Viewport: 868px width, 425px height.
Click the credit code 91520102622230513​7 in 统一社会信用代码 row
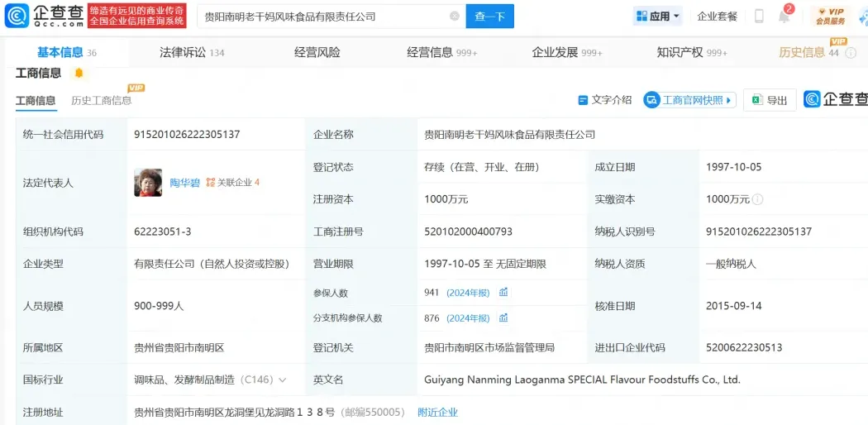[187, 135]
